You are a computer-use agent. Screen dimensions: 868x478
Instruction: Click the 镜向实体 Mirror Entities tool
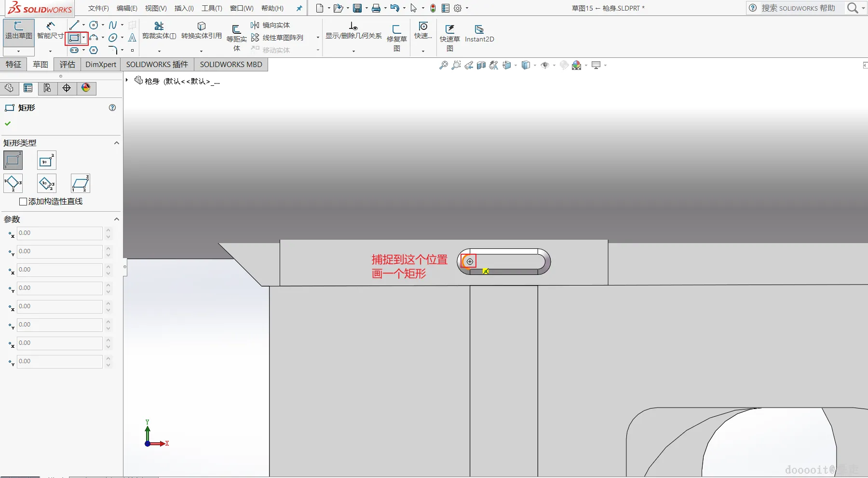pyautogui.click(x=271, y=25)
